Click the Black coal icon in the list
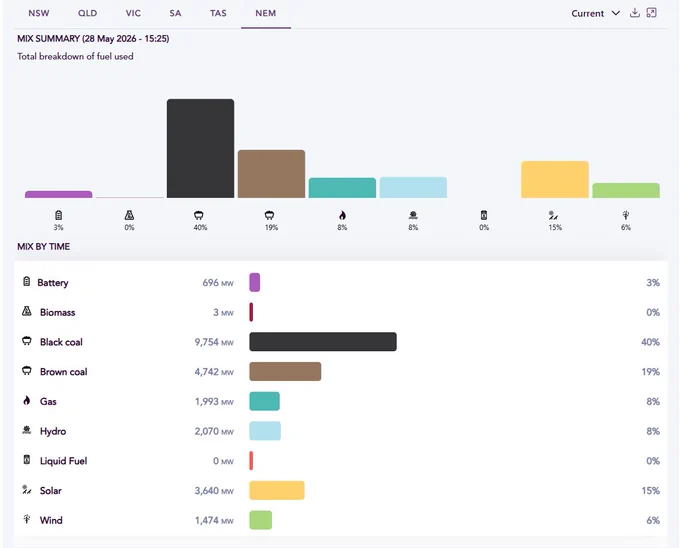 point(27,341)
